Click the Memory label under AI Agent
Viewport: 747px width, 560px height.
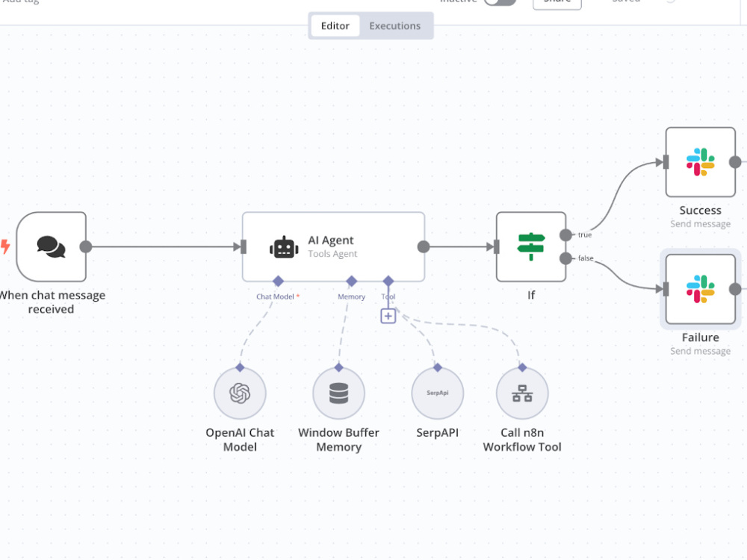tap(352, 296)
